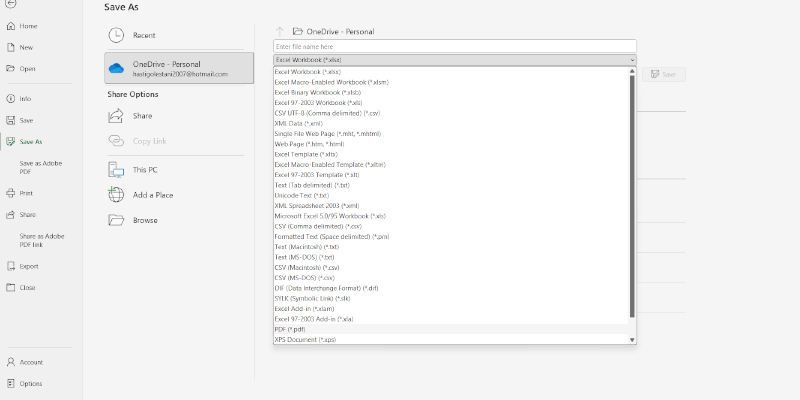Pick Excel Macro-Enabled Workbook (*.xlsm)
Screen dimensions: 800x400
click(x=330, y=82)
